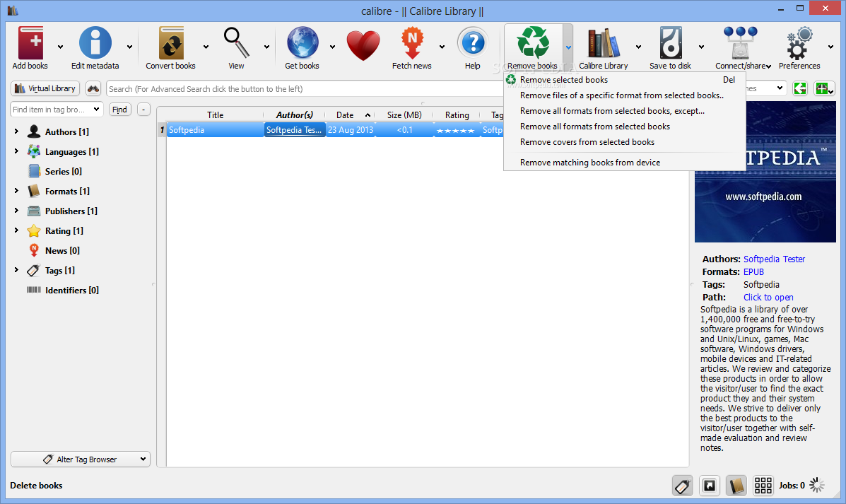Open Edit metadata from the toolbar
Screen dimensions: 846x504
[x=95, y=42]
